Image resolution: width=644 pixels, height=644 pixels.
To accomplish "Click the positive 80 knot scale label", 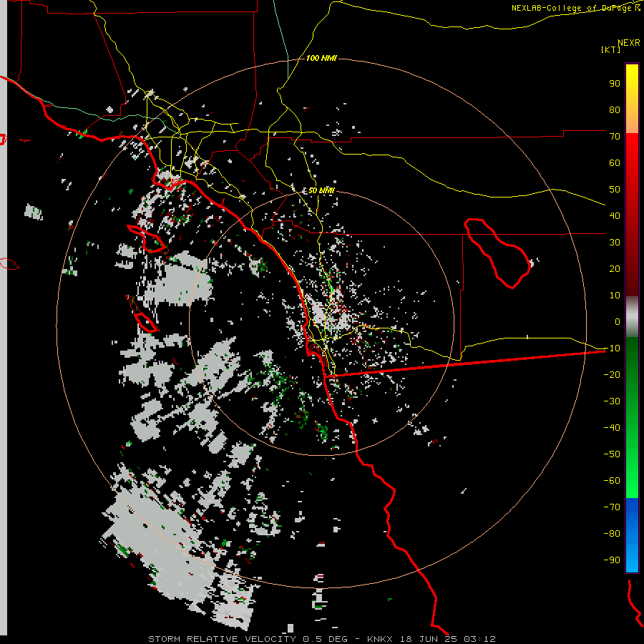I will coord(615,110).
